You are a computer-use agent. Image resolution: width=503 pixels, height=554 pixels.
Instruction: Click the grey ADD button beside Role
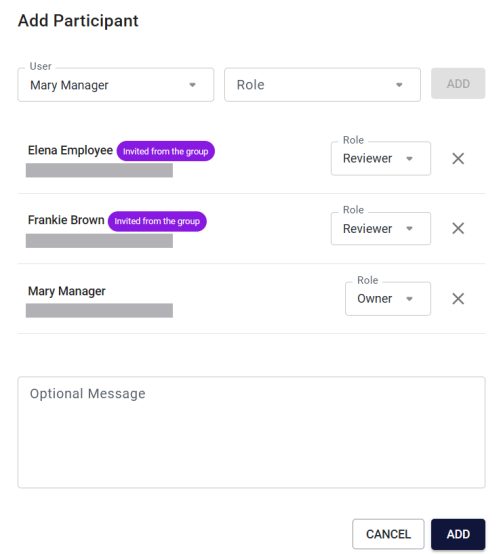pyautogui.click(x=458, y=83)
